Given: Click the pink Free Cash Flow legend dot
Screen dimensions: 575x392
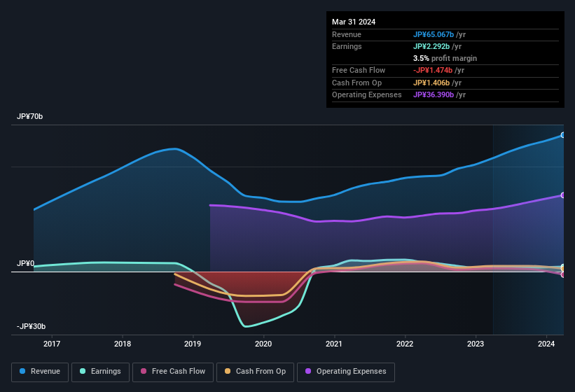Looking at the screenshot, I should 144,372.
